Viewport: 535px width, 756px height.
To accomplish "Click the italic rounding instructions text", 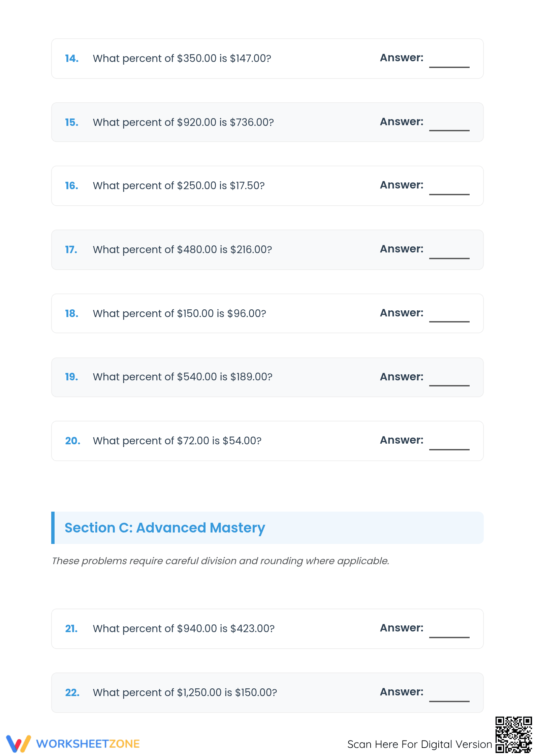I will click(220, 561).
